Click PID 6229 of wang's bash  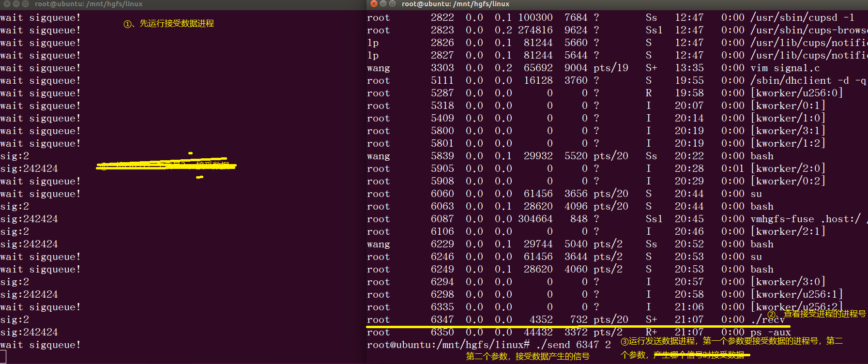[x=442, y=244]
